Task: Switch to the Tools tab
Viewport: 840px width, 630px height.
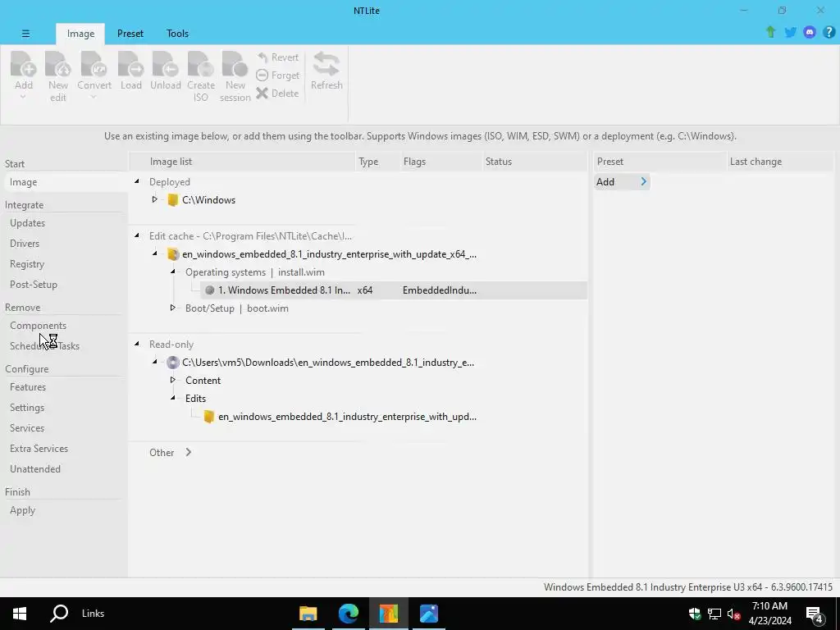Action: (177, 34)
